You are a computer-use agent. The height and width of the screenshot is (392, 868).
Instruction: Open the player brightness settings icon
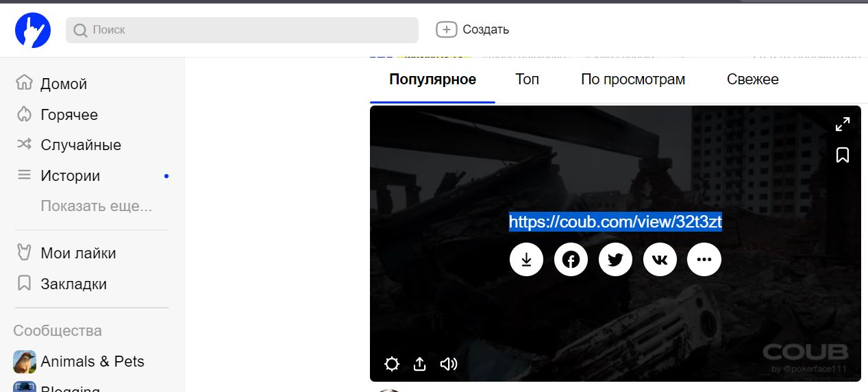point(392,364)
